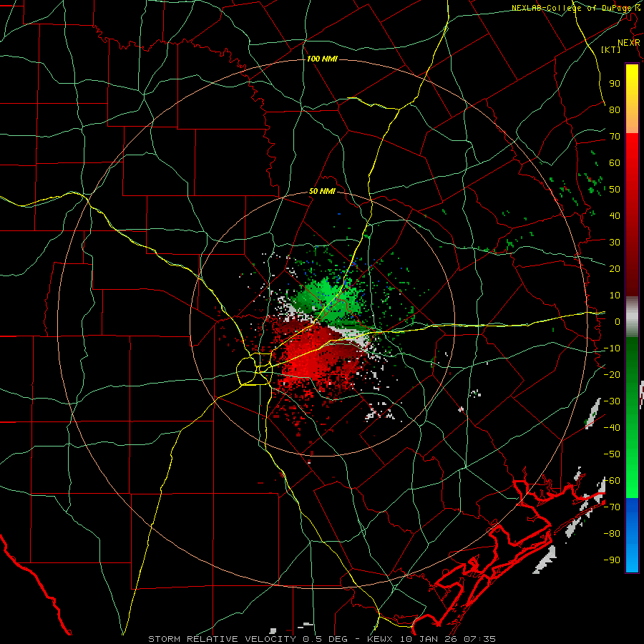Click the "80" value on velocity scale
The height and width of the screenshot is (644, 644).
click(x=615, y=109)
